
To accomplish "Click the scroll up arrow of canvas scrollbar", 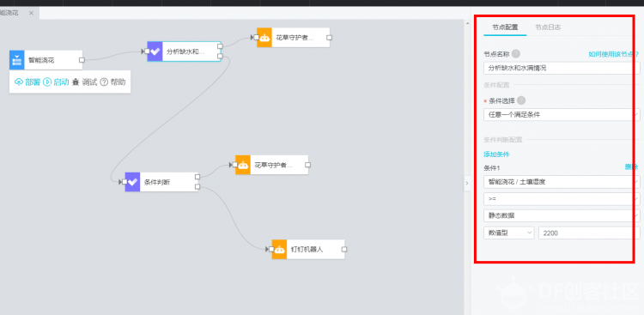I will point(467,23).
